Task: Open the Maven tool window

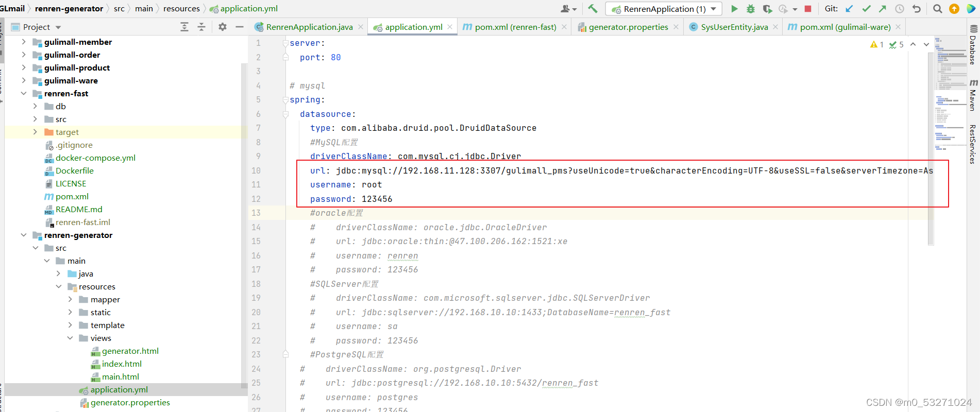Action: coord(973,95)
